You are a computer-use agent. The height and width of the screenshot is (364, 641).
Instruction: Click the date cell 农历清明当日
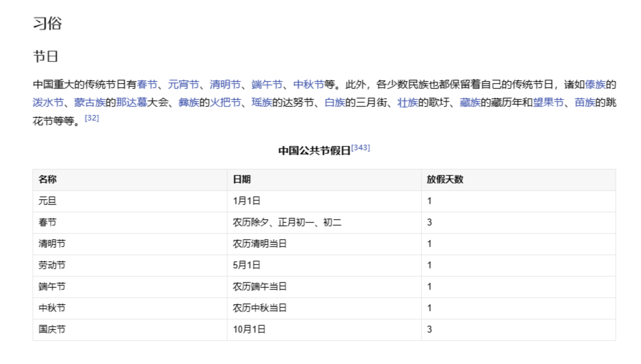[x=324, y=244]
